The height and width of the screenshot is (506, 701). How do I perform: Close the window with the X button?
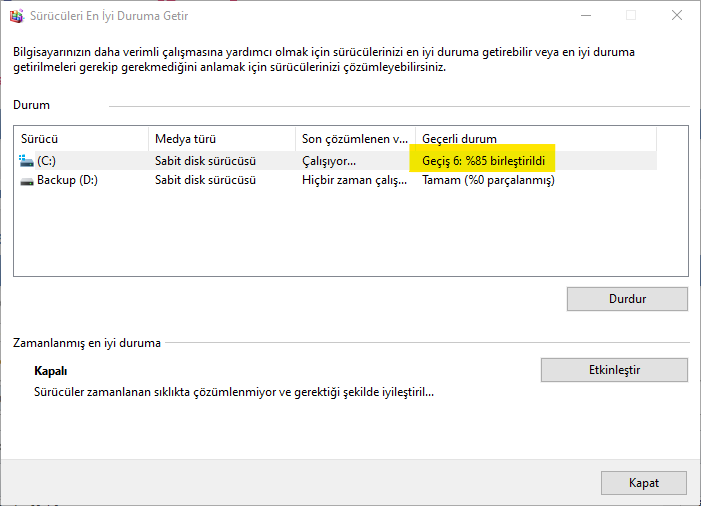click(677, 16)
